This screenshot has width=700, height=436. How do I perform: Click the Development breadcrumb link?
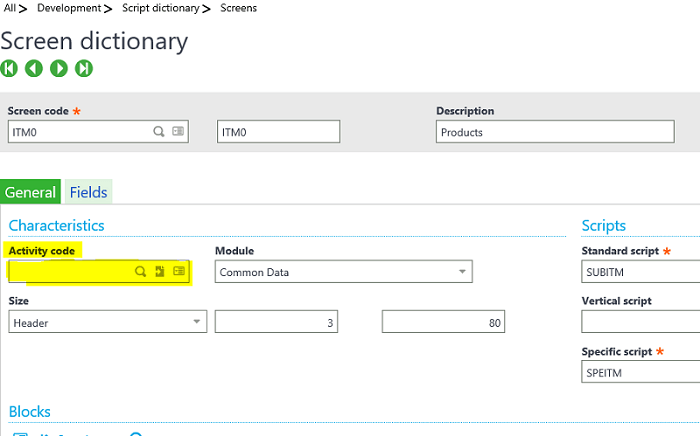tap(71, 8)
